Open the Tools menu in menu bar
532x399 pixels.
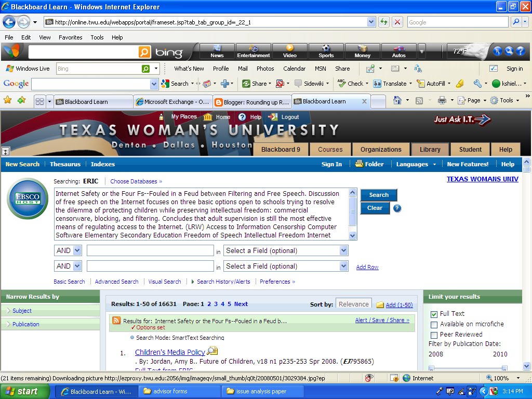(x=97, y=37)
